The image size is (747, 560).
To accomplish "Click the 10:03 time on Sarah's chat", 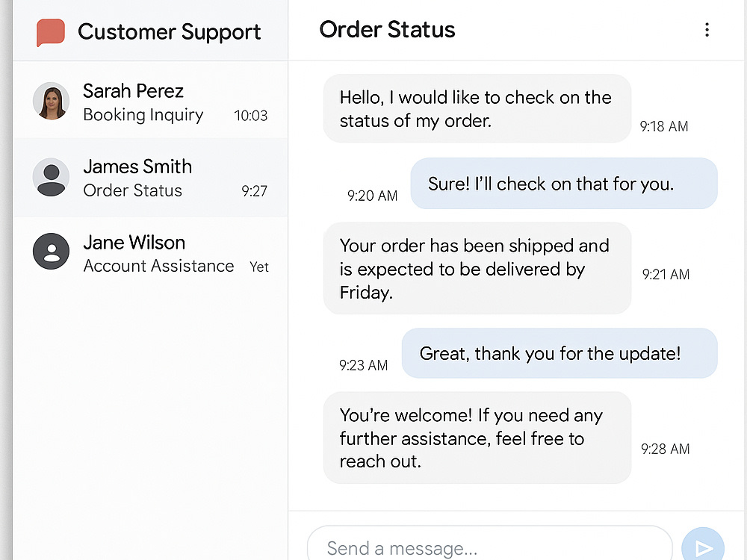I will click(250, 115).
